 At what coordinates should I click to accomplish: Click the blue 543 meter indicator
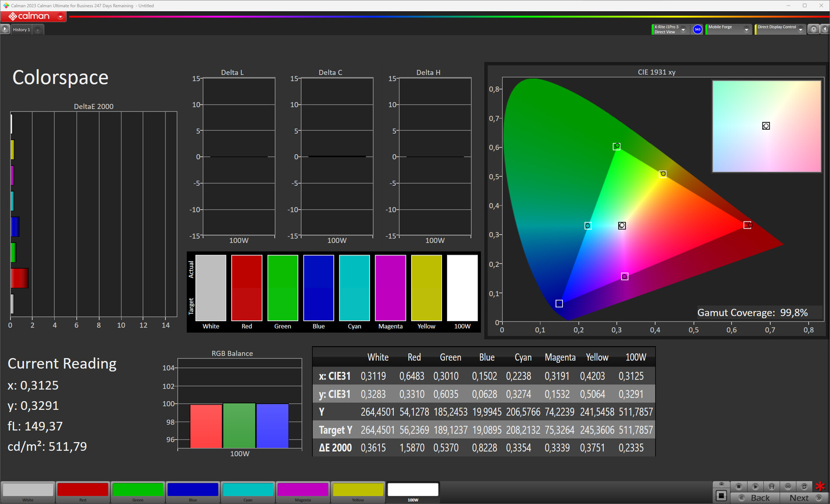697,29
